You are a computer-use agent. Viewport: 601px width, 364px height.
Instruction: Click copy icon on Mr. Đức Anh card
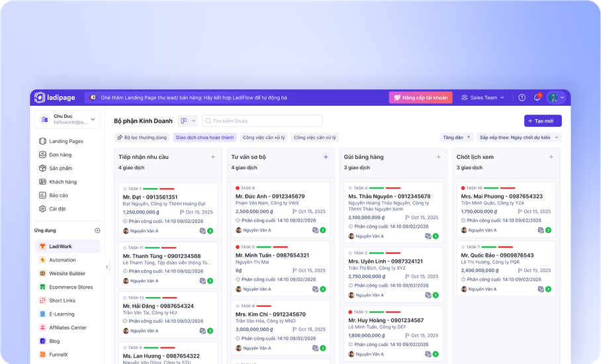pyautogui.click(x=315, y=230)
